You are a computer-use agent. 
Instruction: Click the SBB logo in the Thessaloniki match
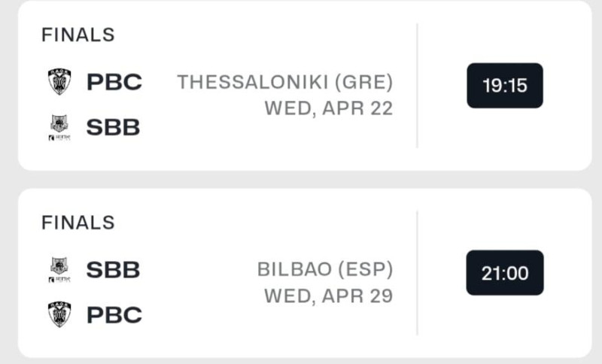[x=59, y=127]
